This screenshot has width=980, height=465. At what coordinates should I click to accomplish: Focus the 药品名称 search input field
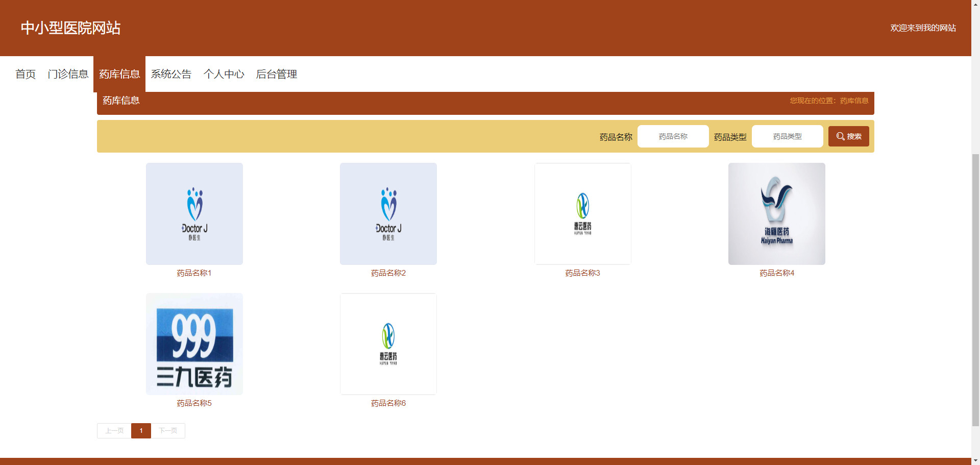673,136
